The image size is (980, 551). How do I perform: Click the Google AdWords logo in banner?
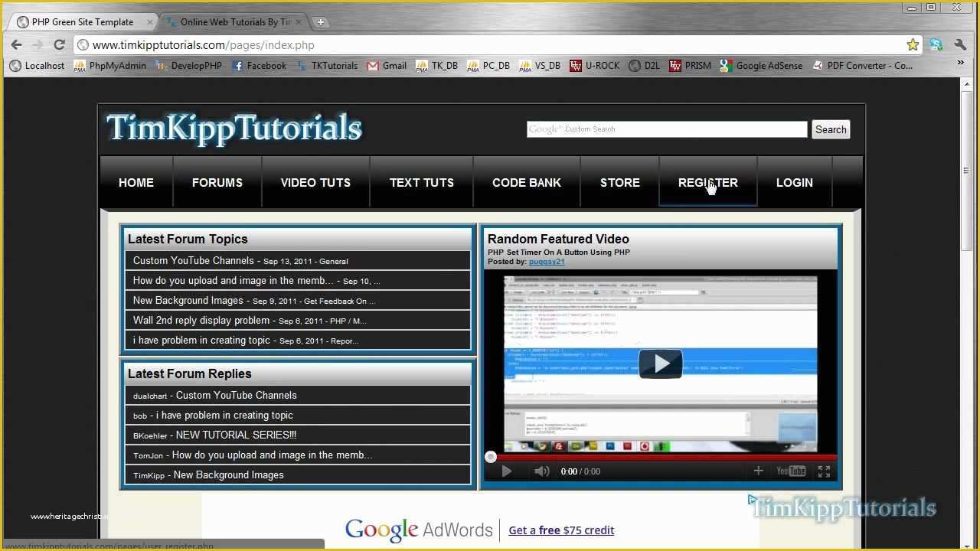(x=419, y=530)
